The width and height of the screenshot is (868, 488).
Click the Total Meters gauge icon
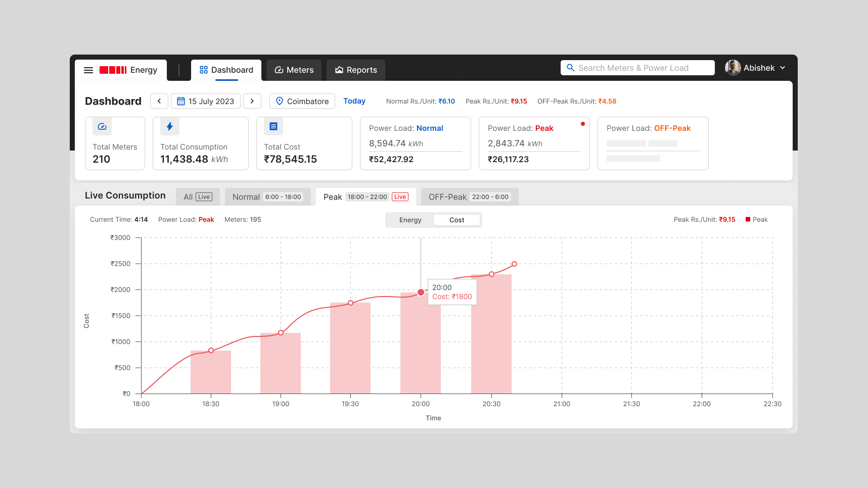[x=102, y=127]
